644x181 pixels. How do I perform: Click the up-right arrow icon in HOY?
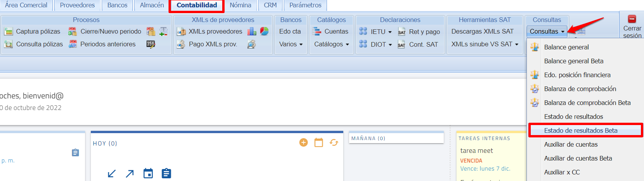click(130, 174)
